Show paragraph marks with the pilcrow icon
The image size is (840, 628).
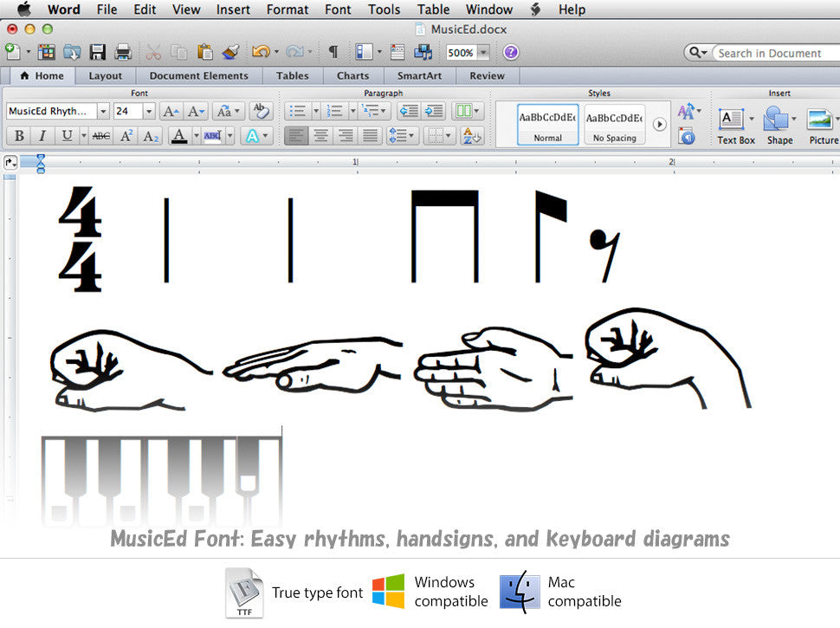[x=332, y=50]
